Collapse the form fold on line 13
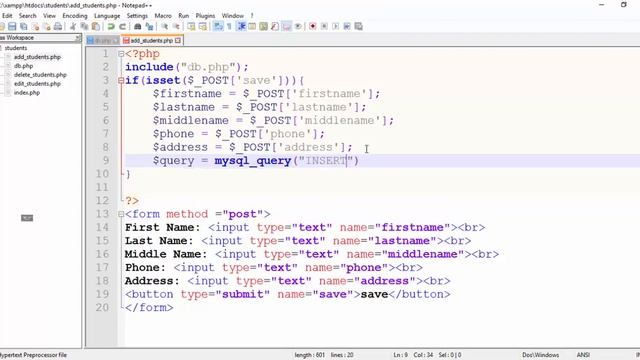 (x=121, y=214)
